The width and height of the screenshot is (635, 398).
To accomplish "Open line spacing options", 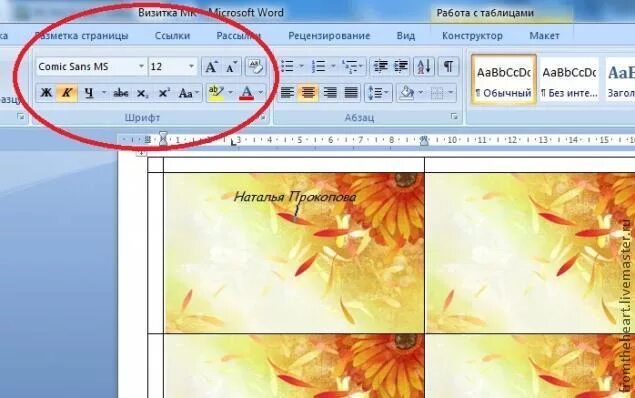I will click(x=378, y=93).
